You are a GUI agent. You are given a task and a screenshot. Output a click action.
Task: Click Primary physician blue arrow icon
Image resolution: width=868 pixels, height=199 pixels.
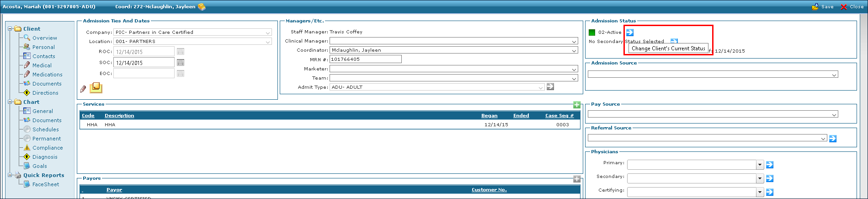click(x=770, y=165)
